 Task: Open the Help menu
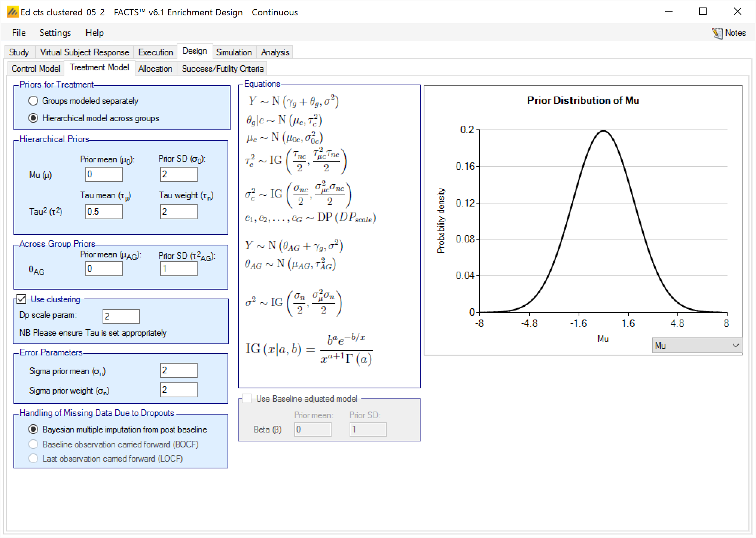[x=94, y=33]
